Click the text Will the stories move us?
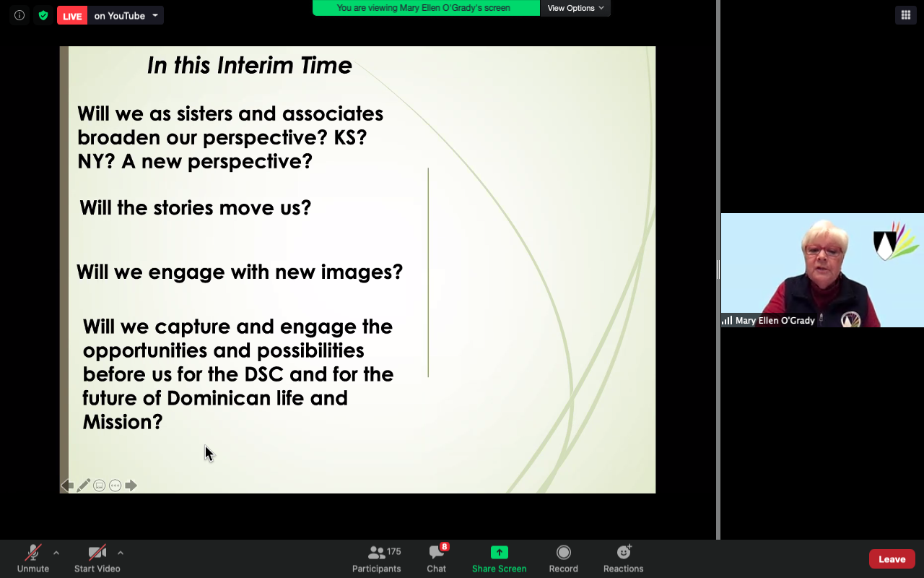The height and width of the screenshot is (578, 924). [x=196, y=208]
